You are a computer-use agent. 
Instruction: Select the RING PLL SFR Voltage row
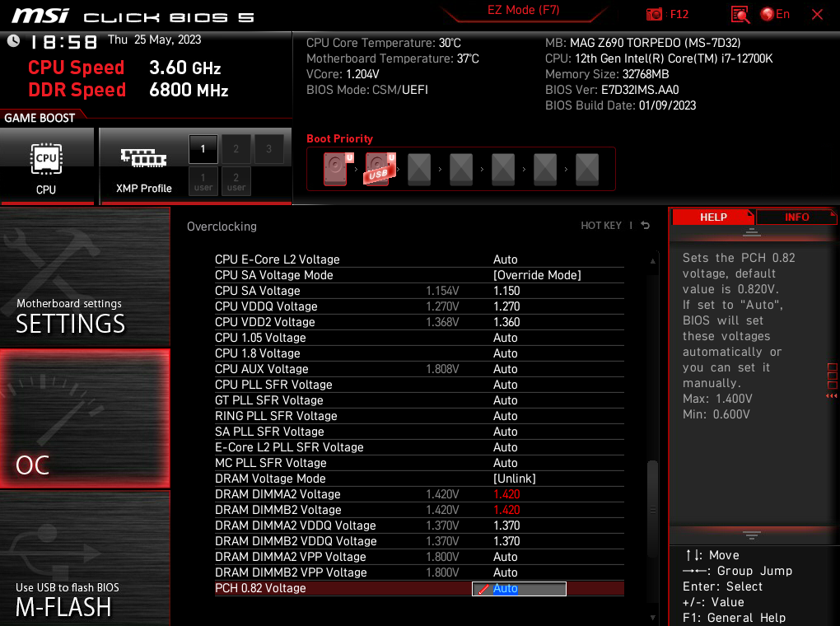click(419, 416)
